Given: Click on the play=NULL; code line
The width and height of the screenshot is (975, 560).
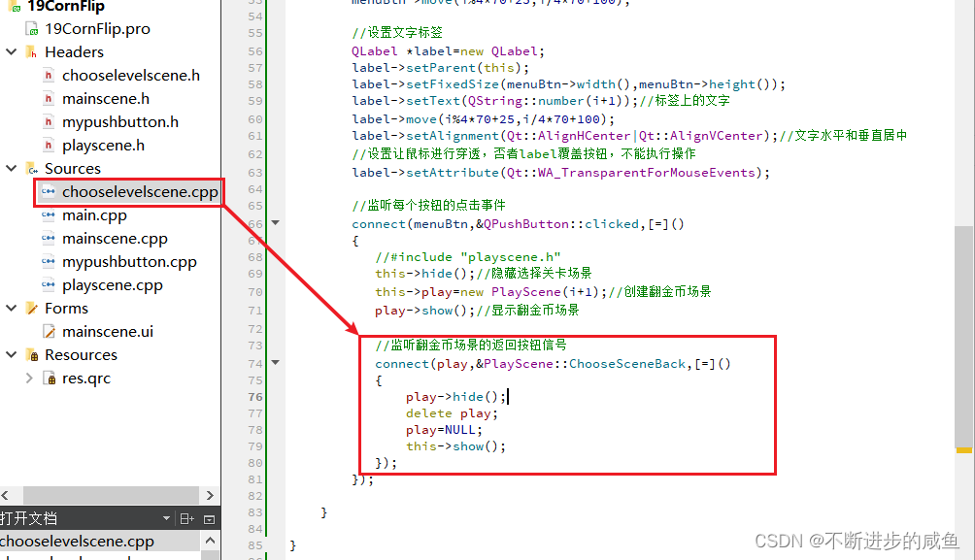Looking at the screenshot, I should [444, 430].
